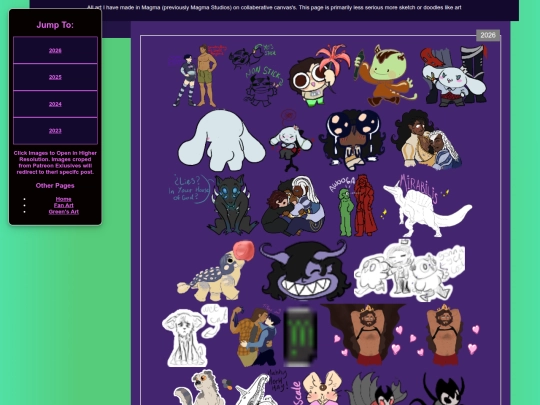The image size is (540, 405).
Task: Open the white crocodile skull sketch
Action: coord(263,387)
